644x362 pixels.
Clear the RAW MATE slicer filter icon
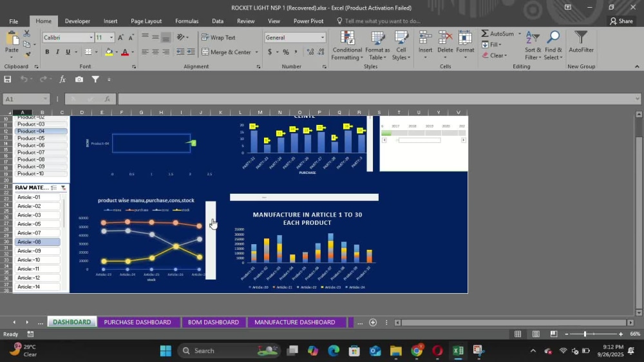pyautogui.click(x=63, y=187)
